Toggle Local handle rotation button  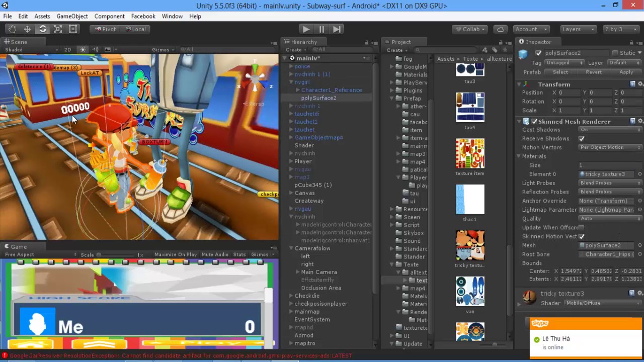135,29
